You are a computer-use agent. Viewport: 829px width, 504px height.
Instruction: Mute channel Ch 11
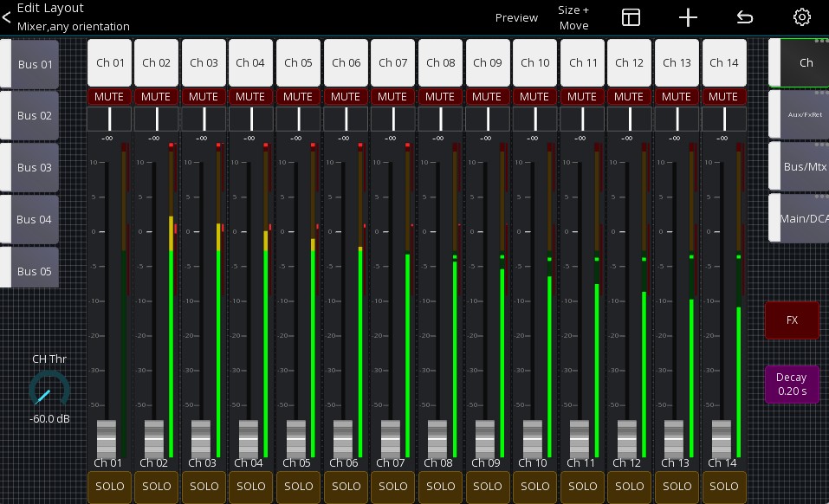(582, 97)
